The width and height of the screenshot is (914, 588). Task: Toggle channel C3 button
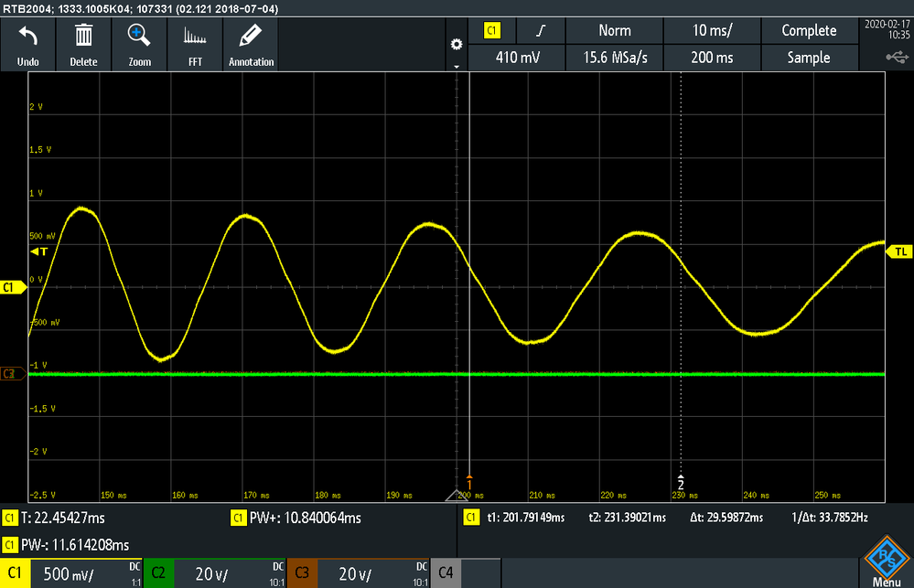point(302,572)
